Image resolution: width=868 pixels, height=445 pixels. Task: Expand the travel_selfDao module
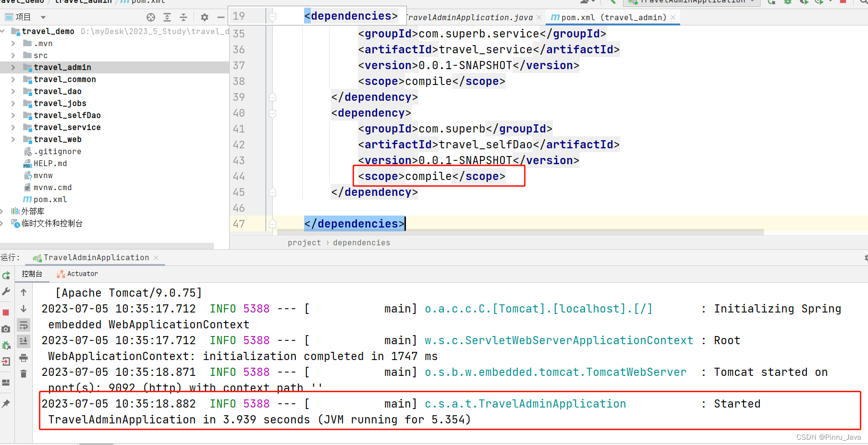click(13, 115)
